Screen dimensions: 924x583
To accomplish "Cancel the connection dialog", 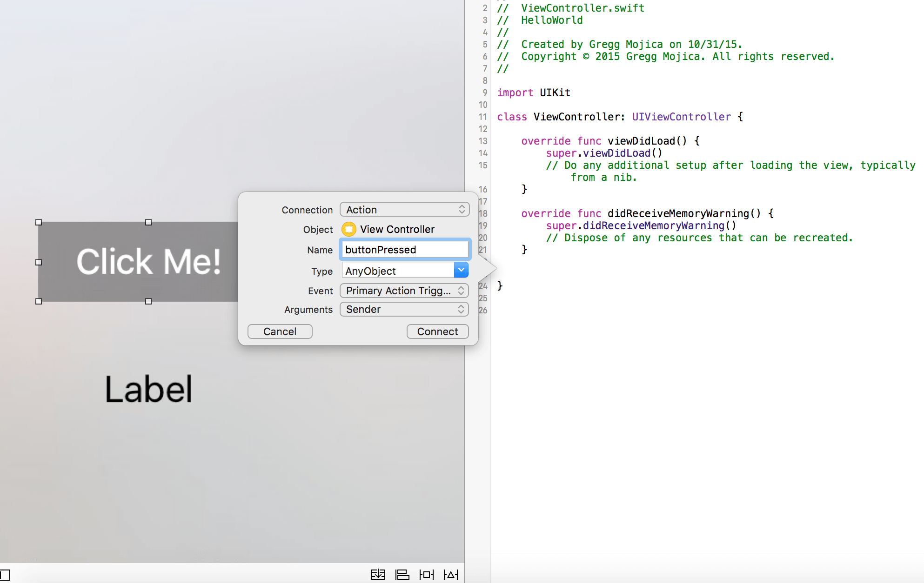I will (280, 331).
